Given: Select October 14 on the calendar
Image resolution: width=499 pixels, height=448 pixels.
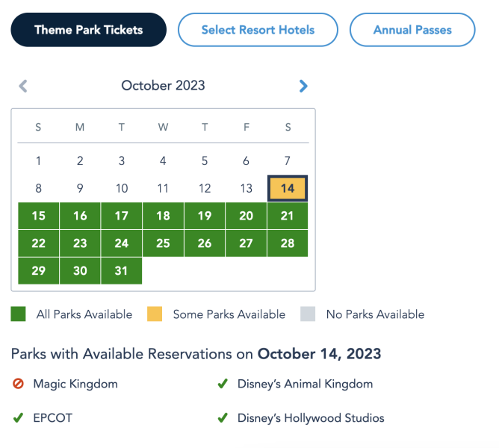Looking at the screenshot, I should pos(288,188).
